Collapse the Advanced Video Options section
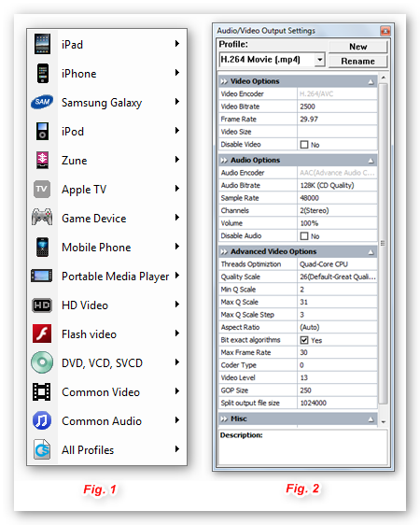The width and height of the screenshot is (420, 525). 371,252
